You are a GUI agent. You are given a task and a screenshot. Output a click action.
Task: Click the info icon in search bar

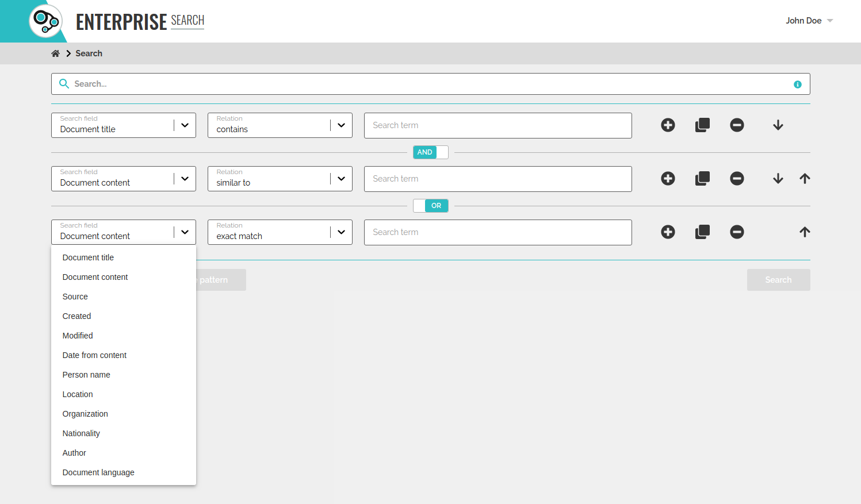point(797,84)
